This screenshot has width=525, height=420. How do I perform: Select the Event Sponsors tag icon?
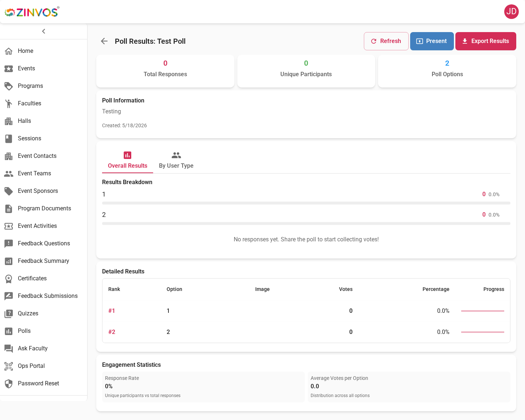click(x=9, y=191)
